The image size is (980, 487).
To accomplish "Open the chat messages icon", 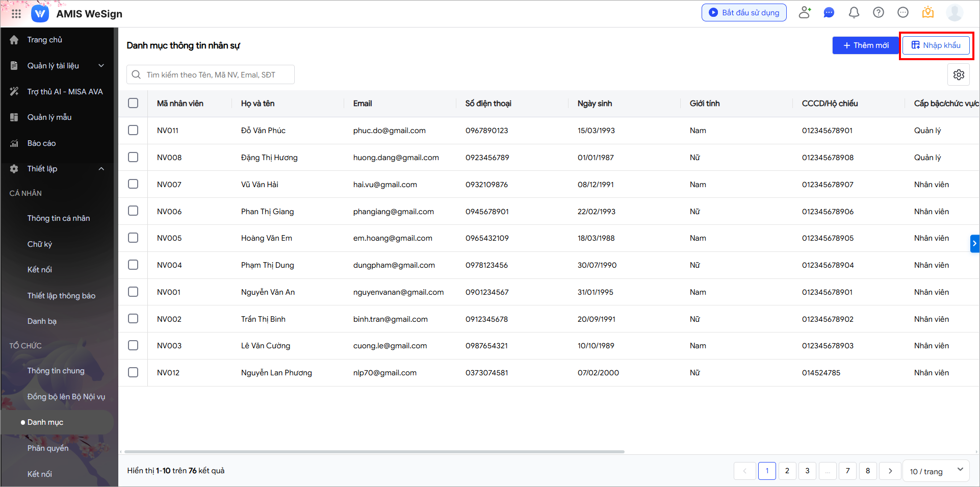I will click(x=829, y=13).
